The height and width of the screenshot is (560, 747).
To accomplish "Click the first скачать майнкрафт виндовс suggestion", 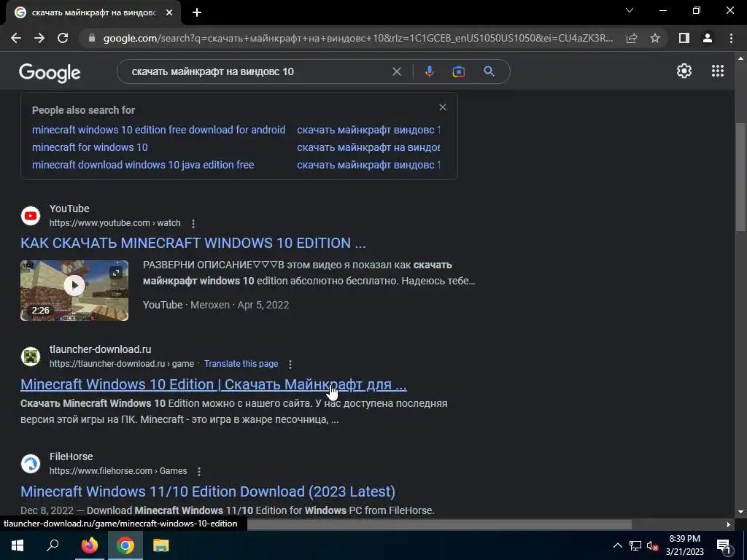I will 368,130.
